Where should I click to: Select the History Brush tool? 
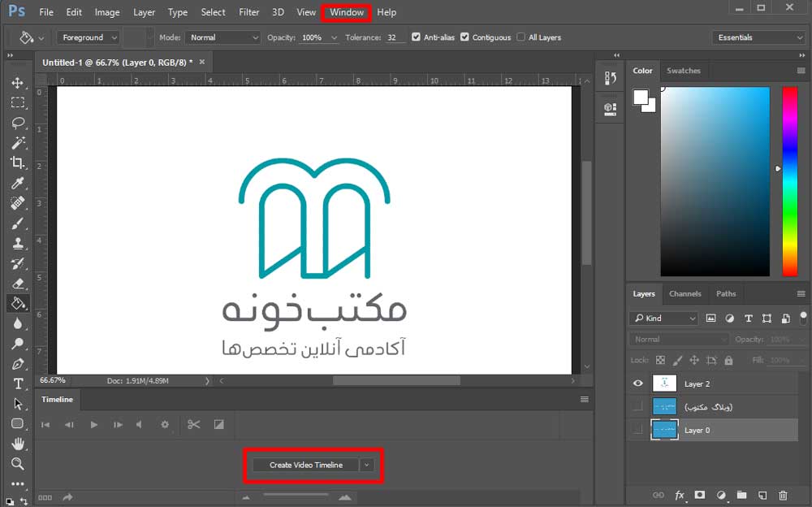18,263
